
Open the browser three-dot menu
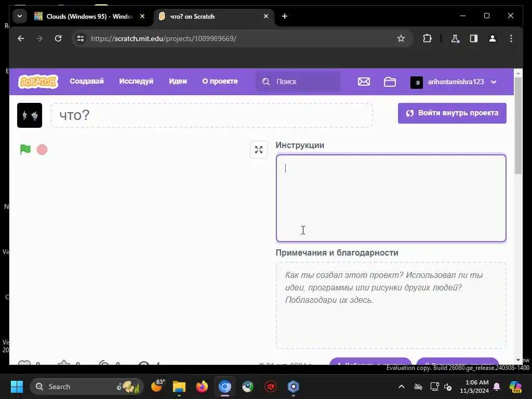(511, 38)
